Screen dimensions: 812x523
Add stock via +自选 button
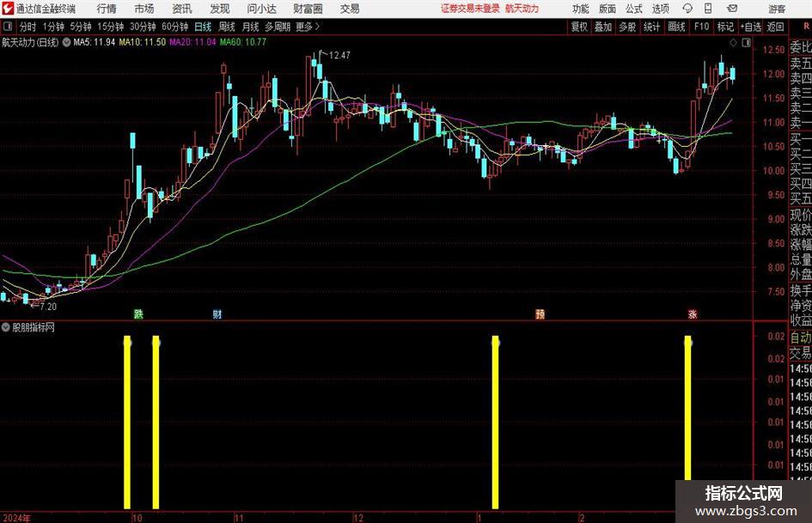(750, 27)
